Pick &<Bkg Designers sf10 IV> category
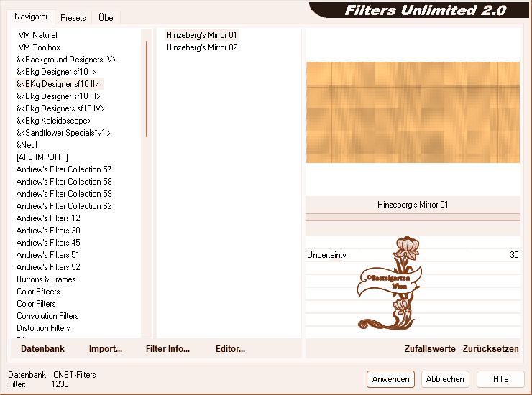 pyautogui.click(x=60, y=108)
